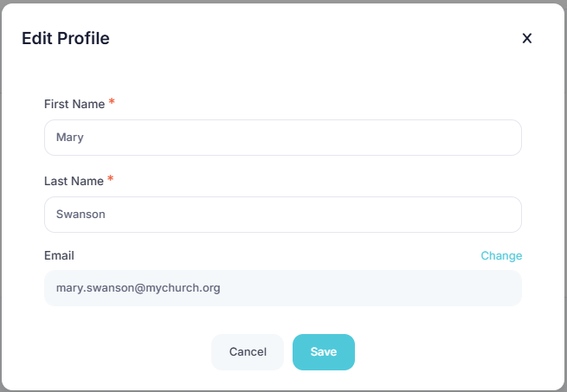Close the Edit Profile dialog with X
This screenshot has width=567, height=392.
(x=526, y=38)
